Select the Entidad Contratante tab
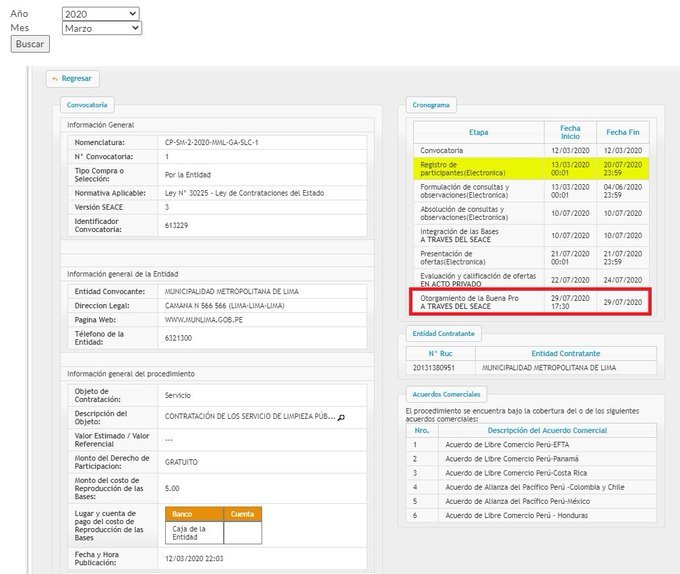 point(444,333)
